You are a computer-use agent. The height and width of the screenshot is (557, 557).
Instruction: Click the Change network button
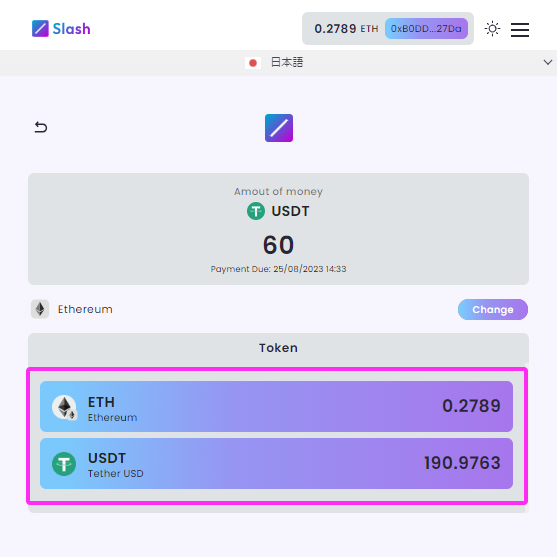(x=493, y=309)
